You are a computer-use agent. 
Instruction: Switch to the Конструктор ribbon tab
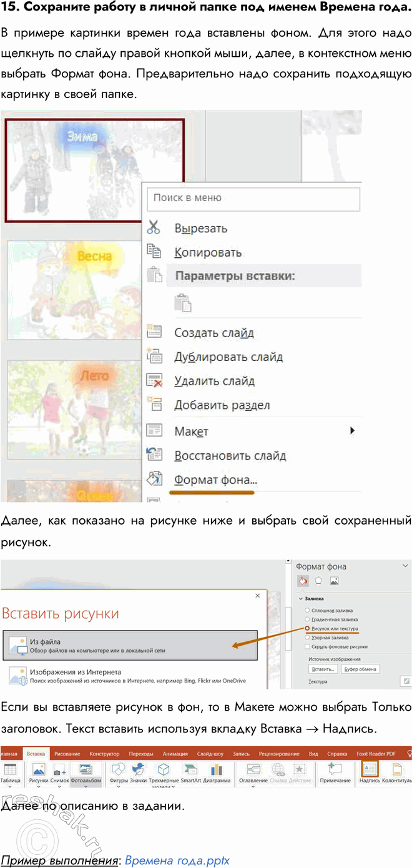(104, 753)
